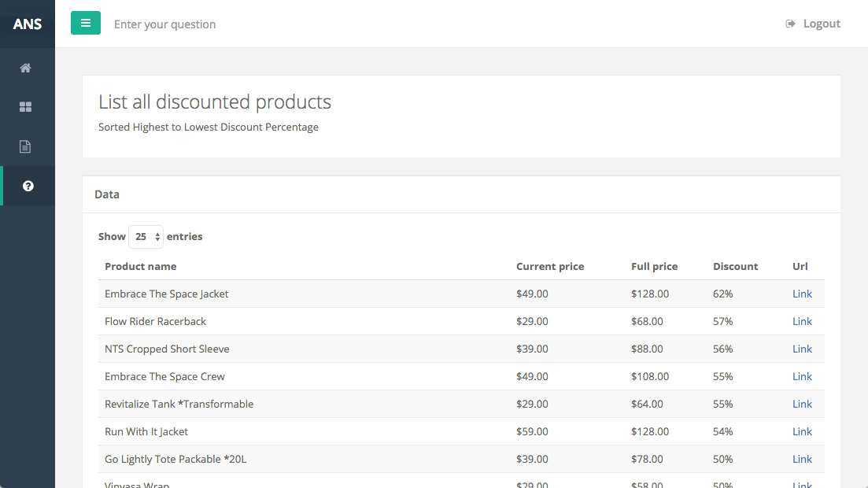
Task: Click the ANS logo
Action: tap(28, 24)
